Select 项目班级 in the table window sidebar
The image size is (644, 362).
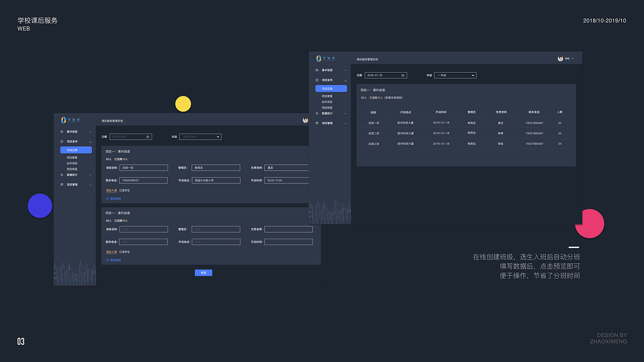[x=327, y=108]
